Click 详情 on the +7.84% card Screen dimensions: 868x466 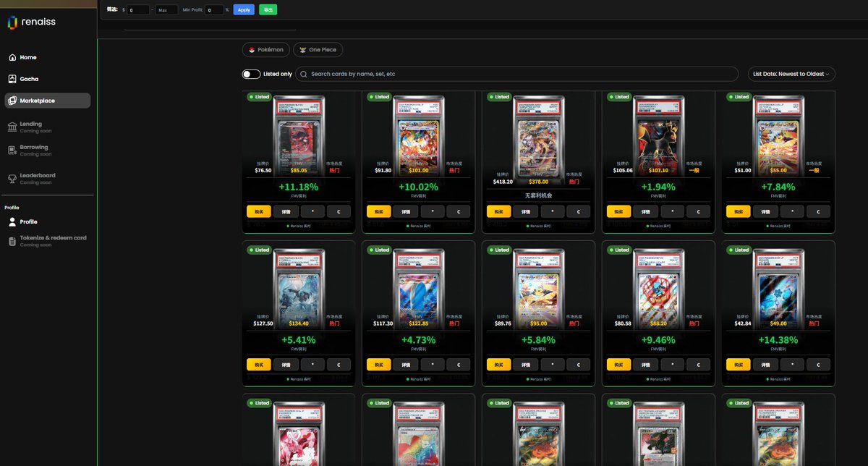[x=765, y=211]
